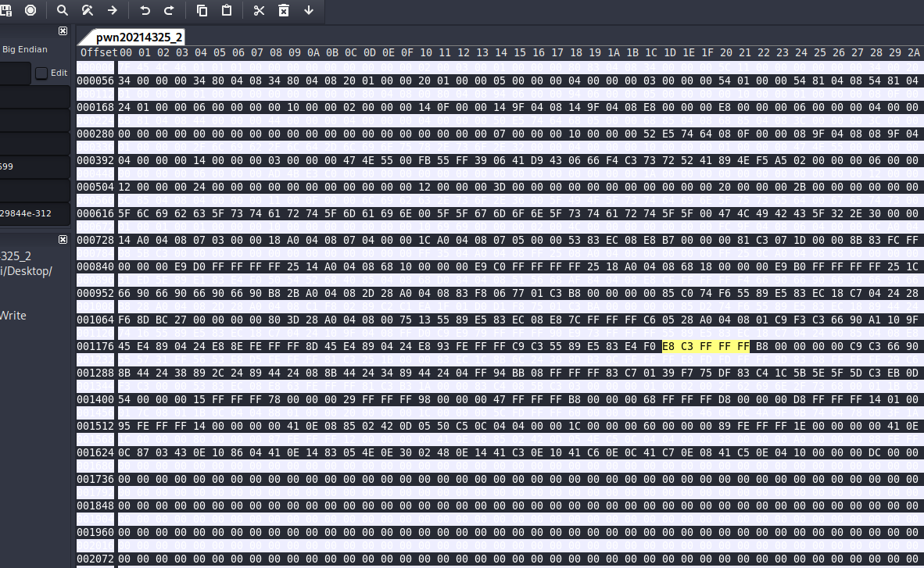
Task: Click the field showing 29844e-312
Action: (34, 213)
